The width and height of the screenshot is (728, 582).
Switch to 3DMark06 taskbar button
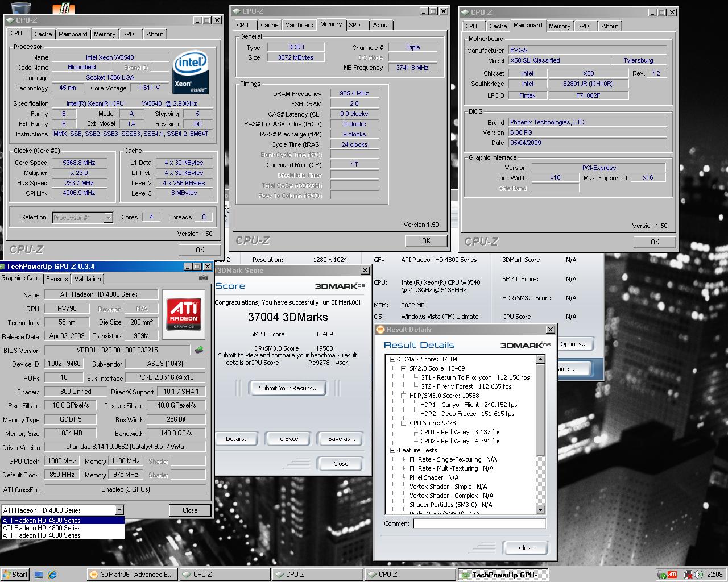coord(132,575)
